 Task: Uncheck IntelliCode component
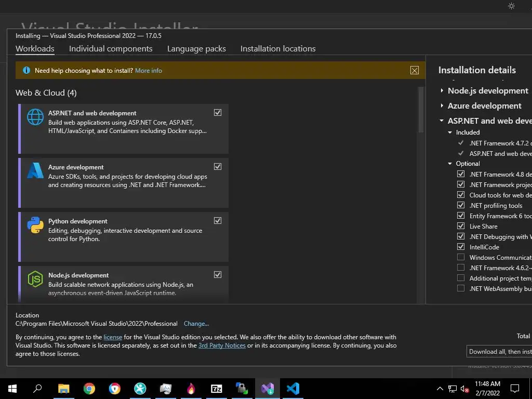tap(461, 247)
